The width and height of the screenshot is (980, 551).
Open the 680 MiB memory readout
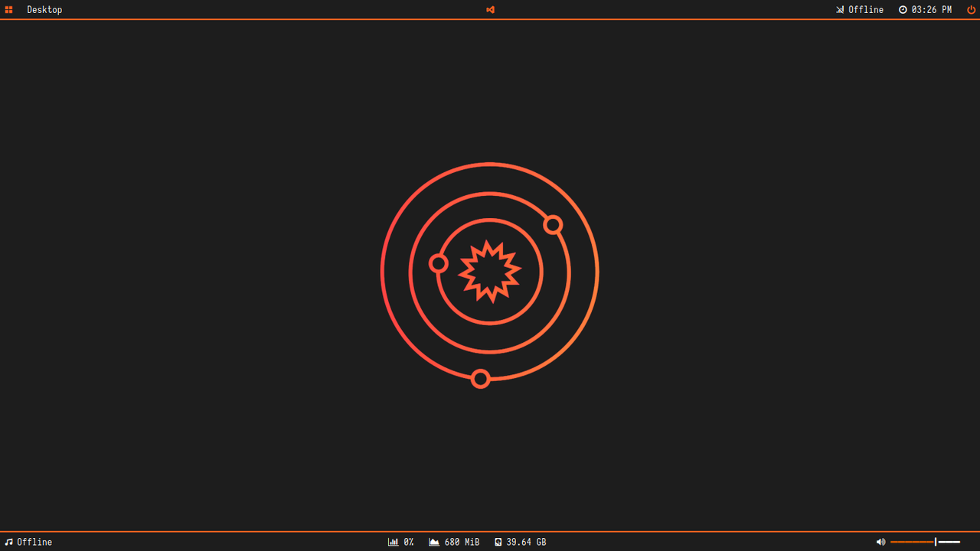click(462, 542)
